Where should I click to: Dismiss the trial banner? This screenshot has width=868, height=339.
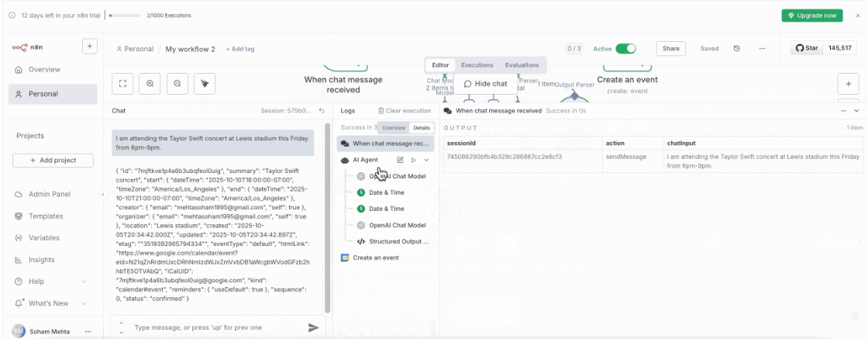point(857,16)
